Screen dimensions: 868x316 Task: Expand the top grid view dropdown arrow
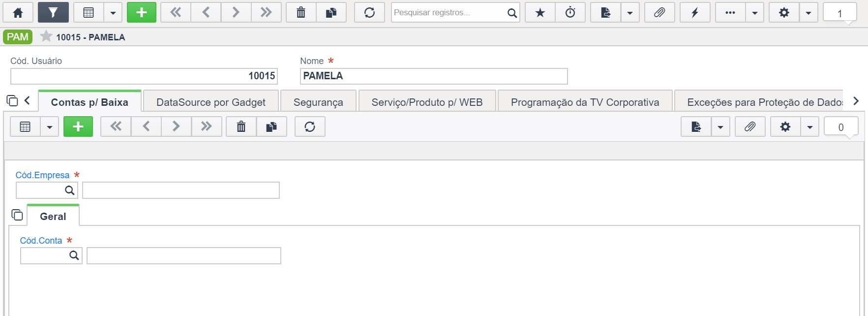(113, 13)
